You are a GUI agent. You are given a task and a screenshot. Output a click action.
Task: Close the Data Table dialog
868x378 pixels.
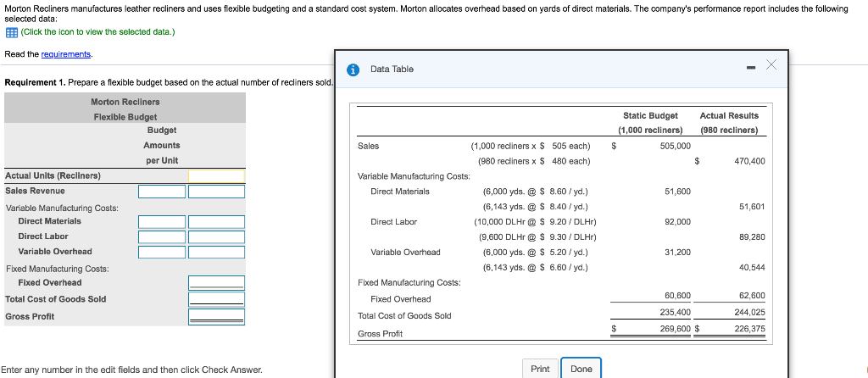(x=771, y=65)
